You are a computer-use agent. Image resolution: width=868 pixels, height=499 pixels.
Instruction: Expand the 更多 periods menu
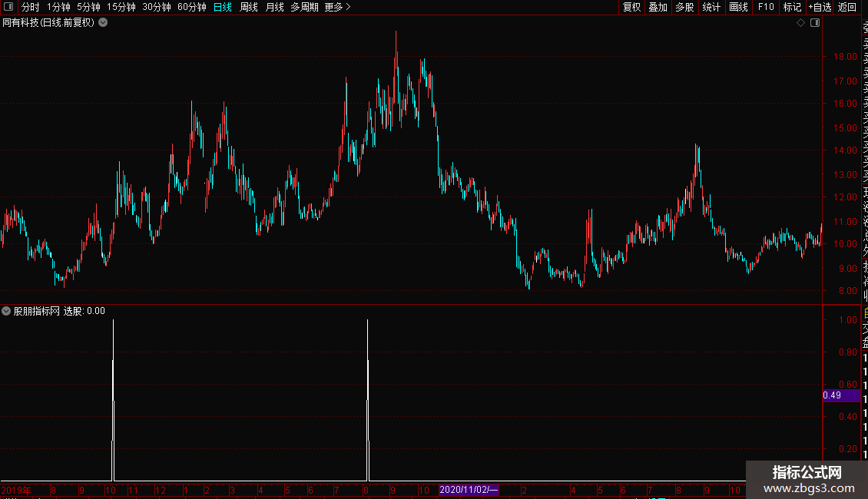tap(338, 7)
